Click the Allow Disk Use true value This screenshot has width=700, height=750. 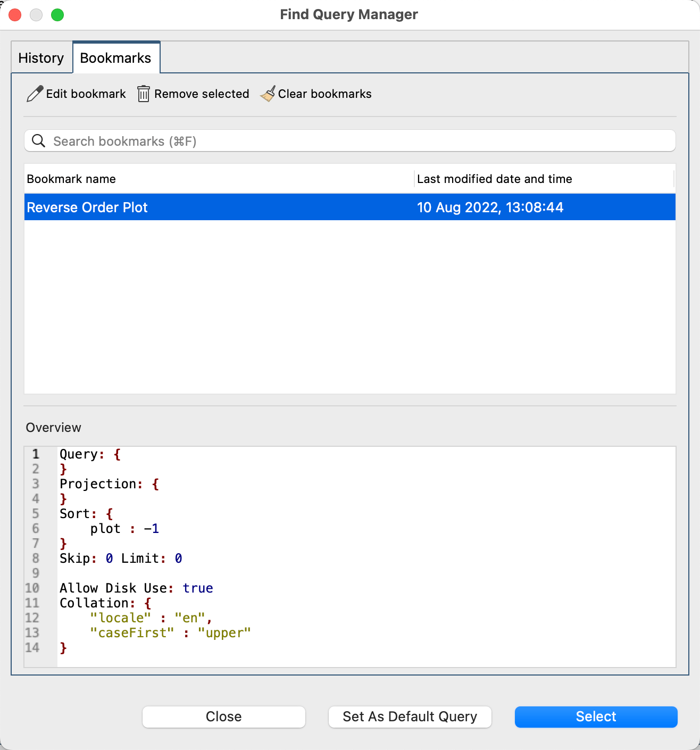coord(198,588)
